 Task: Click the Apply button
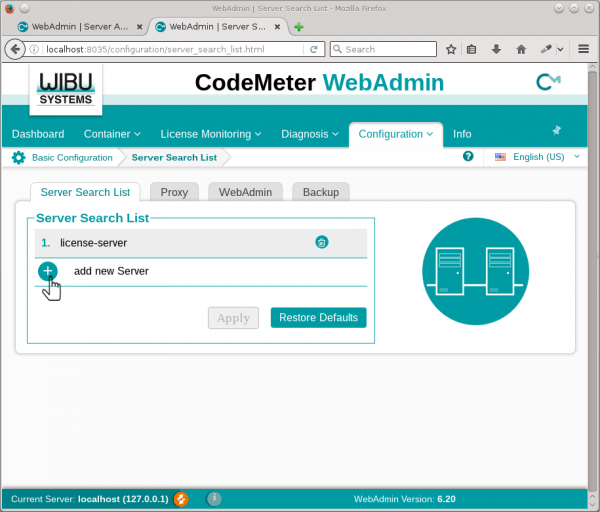pyautogui.click(x=233, y=318)
